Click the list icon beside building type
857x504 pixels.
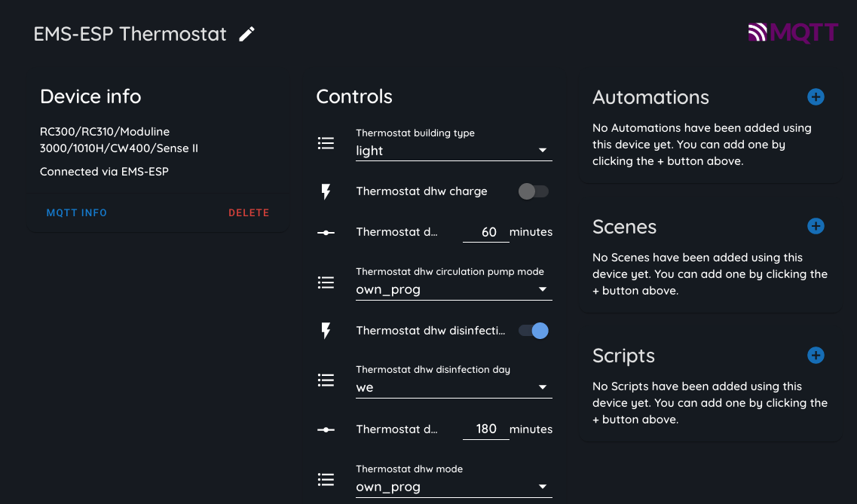(326, 143)
